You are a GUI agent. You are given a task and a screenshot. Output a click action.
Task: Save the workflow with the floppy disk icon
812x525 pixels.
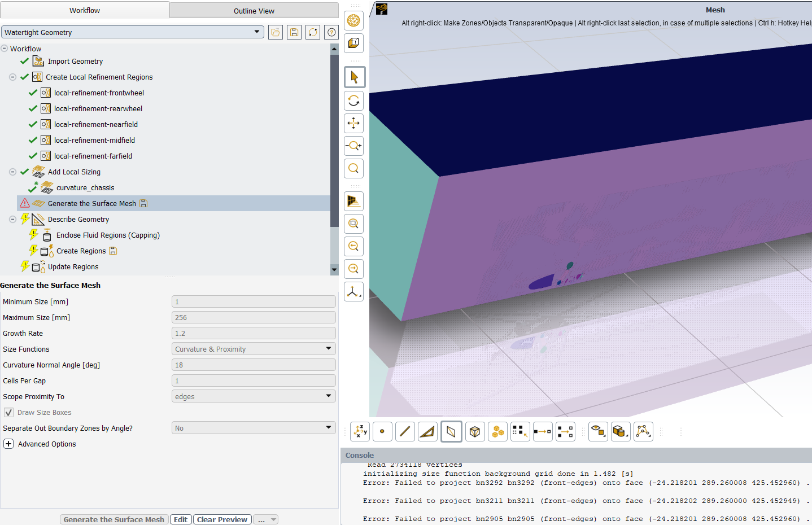pos(294,32)
